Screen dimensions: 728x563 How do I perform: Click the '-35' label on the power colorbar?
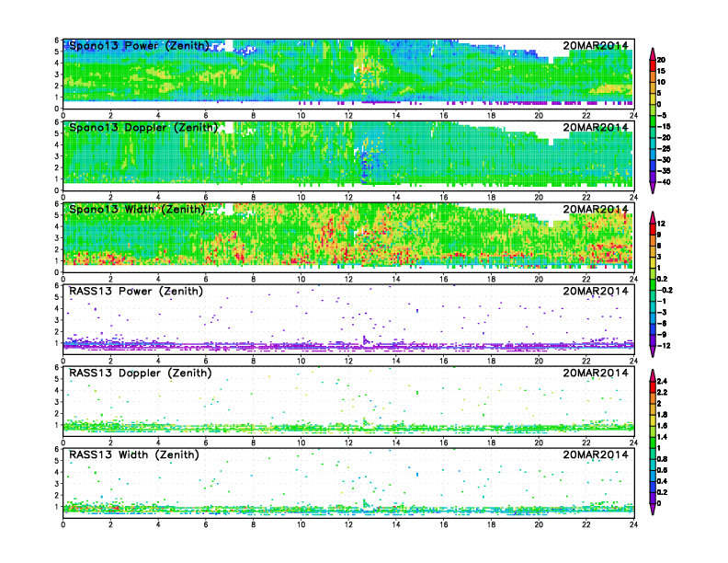[664, 171]
